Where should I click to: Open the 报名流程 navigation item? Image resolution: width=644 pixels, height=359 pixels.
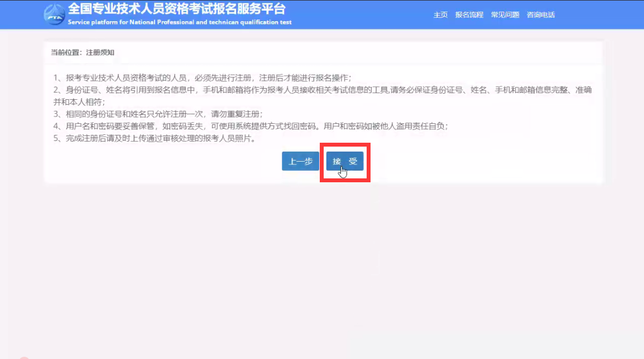pyautogui.click(x=469, y=15)
